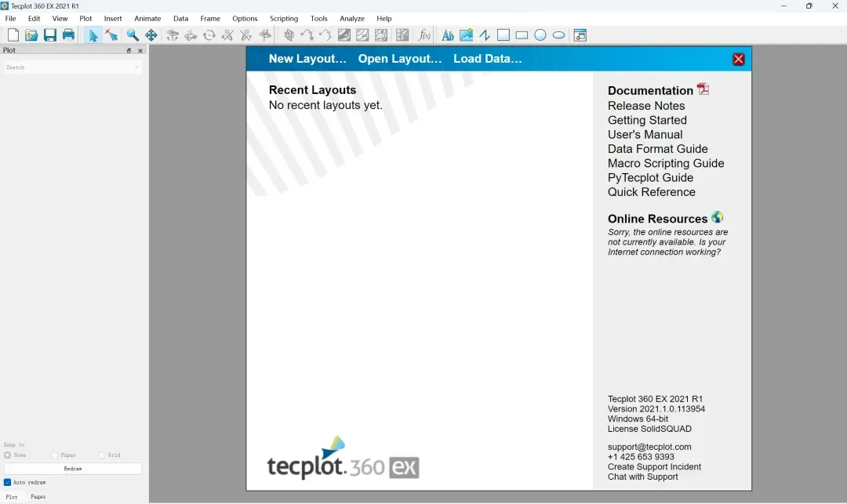Click the Open Layout folder toolbar icon
Image resolution: width=847 pixels, height=504 pixels.
[31, 35]
